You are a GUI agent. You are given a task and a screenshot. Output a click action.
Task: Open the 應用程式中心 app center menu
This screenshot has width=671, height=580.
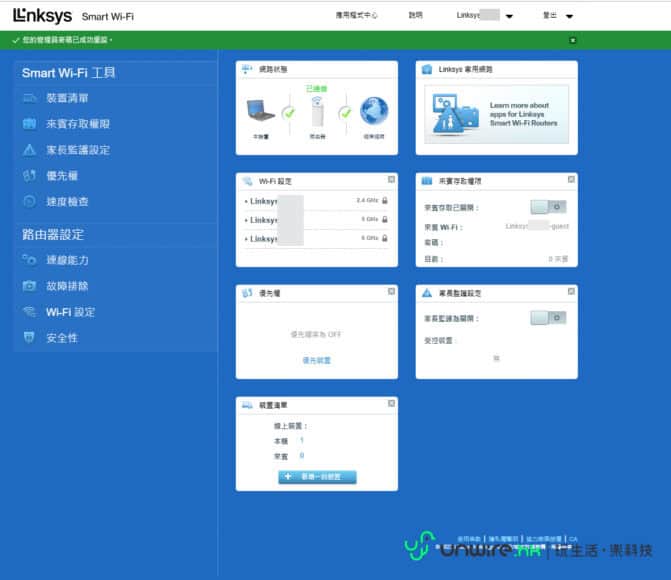click(x=359, y=16)
